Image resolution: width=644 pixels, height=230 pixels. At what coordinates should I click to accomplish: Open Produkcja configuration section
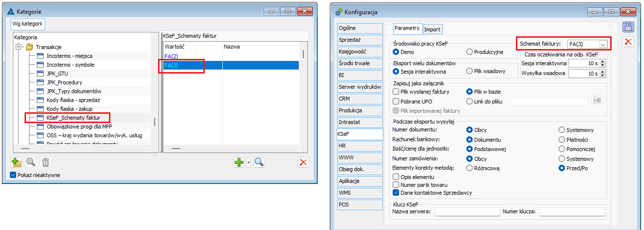(359, 110)
